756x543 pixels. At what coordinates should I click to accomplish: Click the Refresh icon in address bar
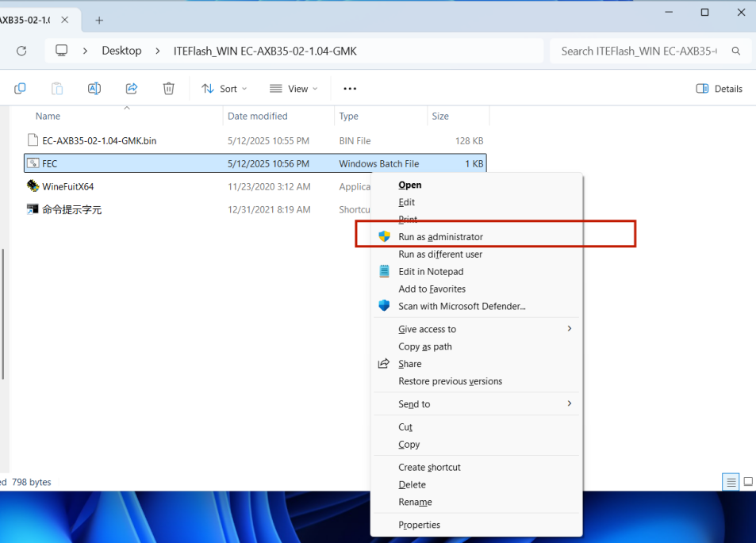tap(21, 51)
